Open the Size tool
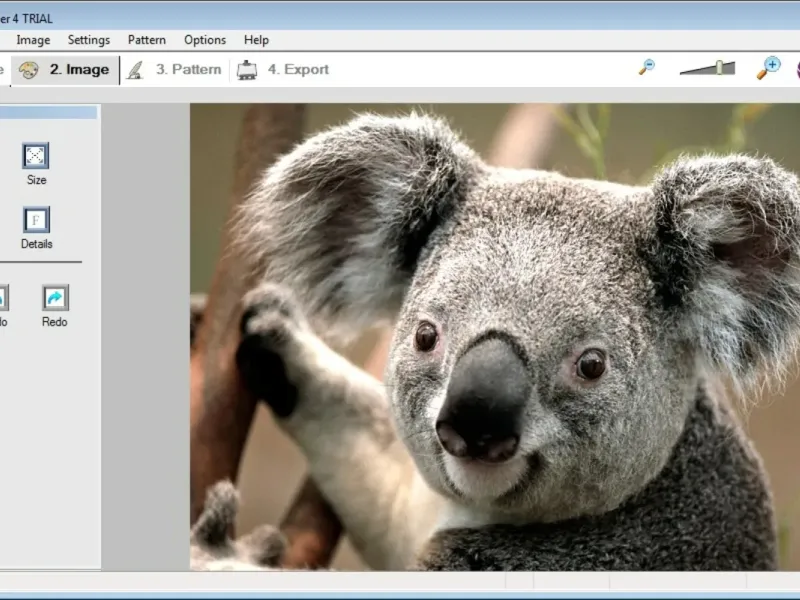The width and height of the screenshot is (800, 600). [36, 156]
